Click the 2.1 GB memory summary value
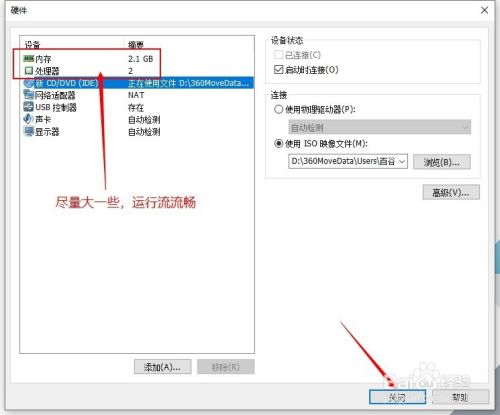The height and width of the screenshot is (415, 500). click(x=141, y=59)
